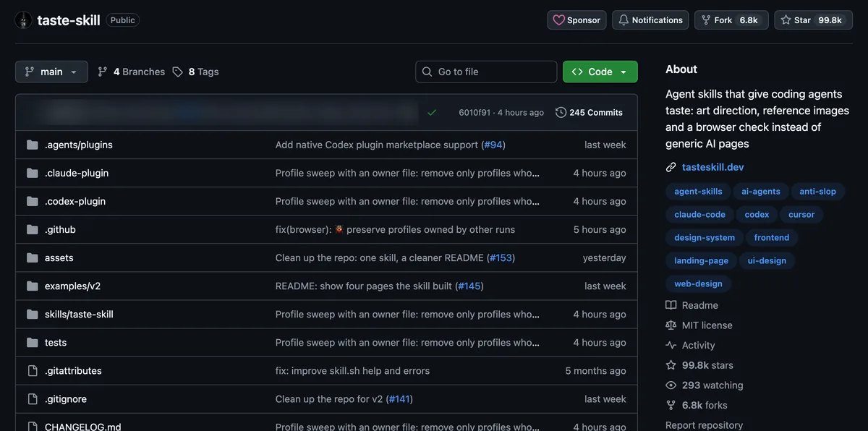Open the .gitattributes file
868x431 pixels.
[x=73, y=370]
